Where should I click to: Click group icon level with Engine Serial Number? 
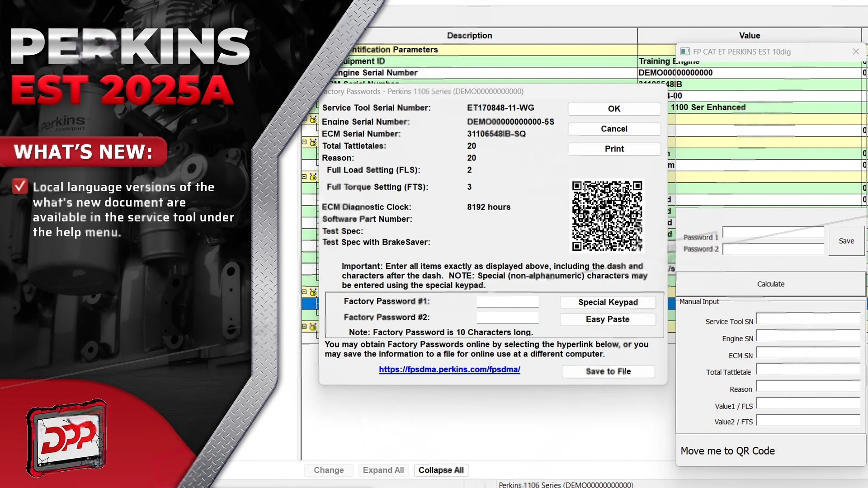pyautogui.click(x=313, y=119)
